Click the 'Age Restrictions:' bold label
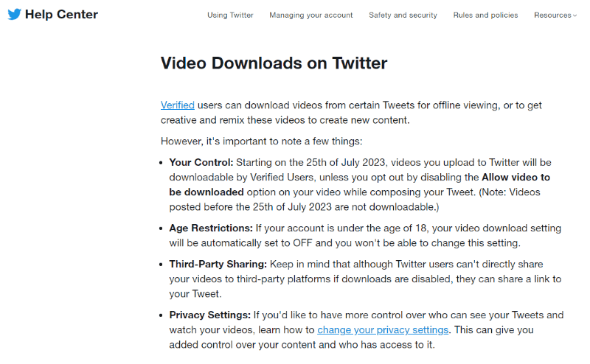The height and width of the screenshot is (364, 590). 211,228
